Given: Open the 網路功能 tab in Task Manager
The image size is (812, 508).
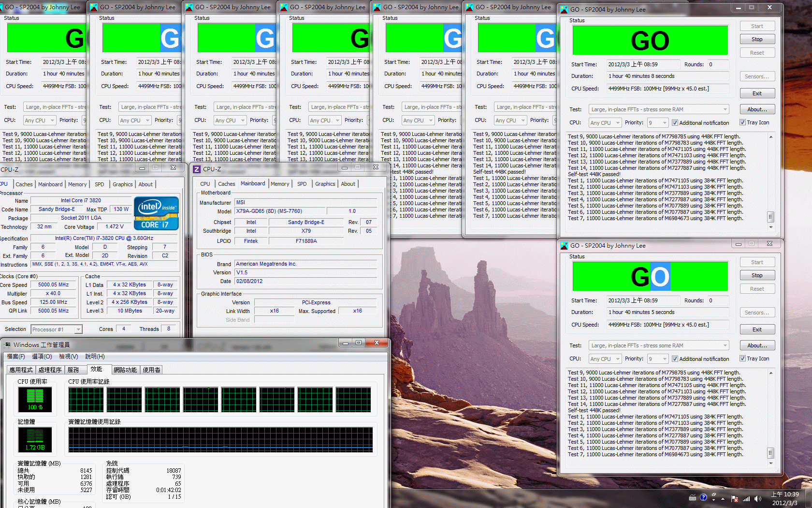Looking at the screenshot, I should [125, 370].
